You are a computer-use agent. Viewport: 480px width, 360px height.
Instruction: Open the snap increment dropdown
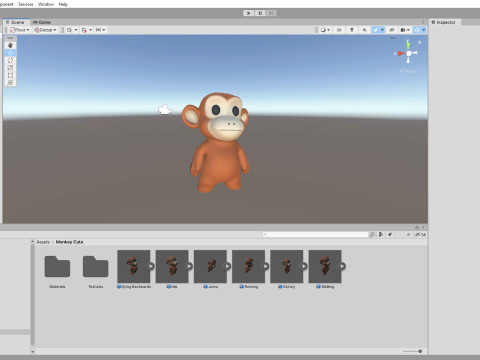pos(100,30)
